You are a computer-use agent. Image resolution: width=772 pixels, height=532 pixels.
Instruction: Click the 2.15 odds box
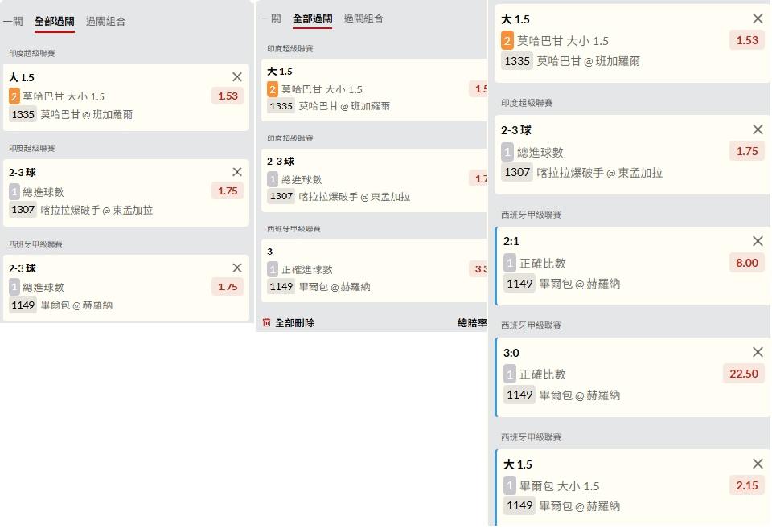(745, 485)
